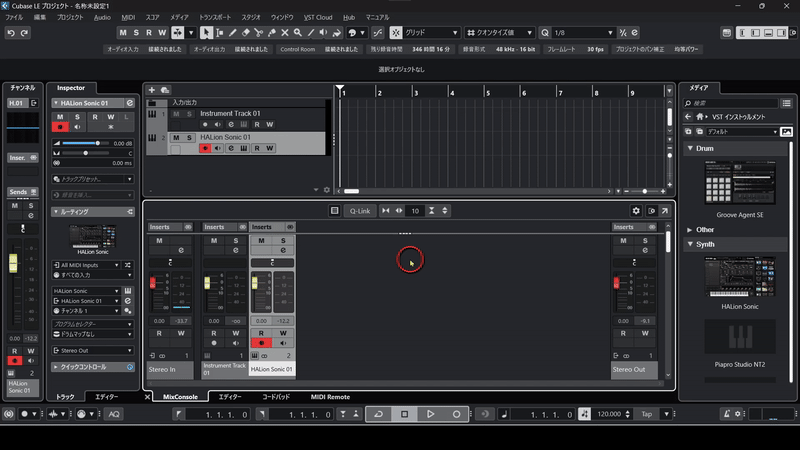This screenshot has height=450, width=800.
Task: Select the Line tool
Action: 311,33
